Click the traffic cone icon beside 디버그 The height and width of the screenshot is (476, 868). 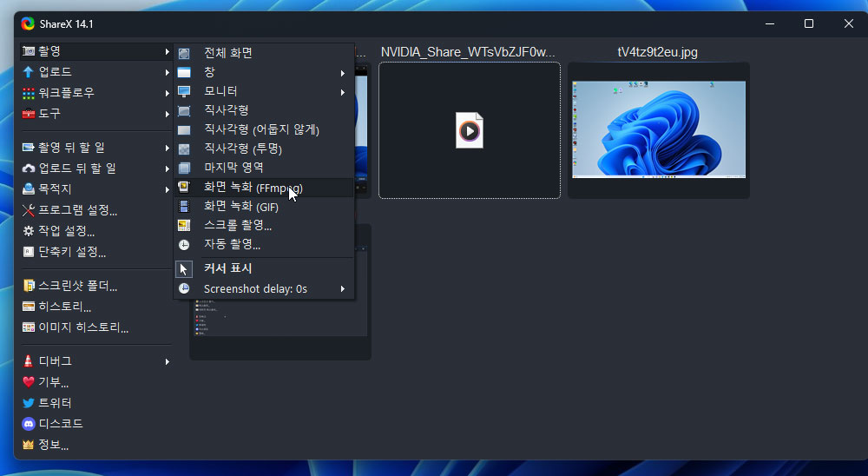point(29,361)
